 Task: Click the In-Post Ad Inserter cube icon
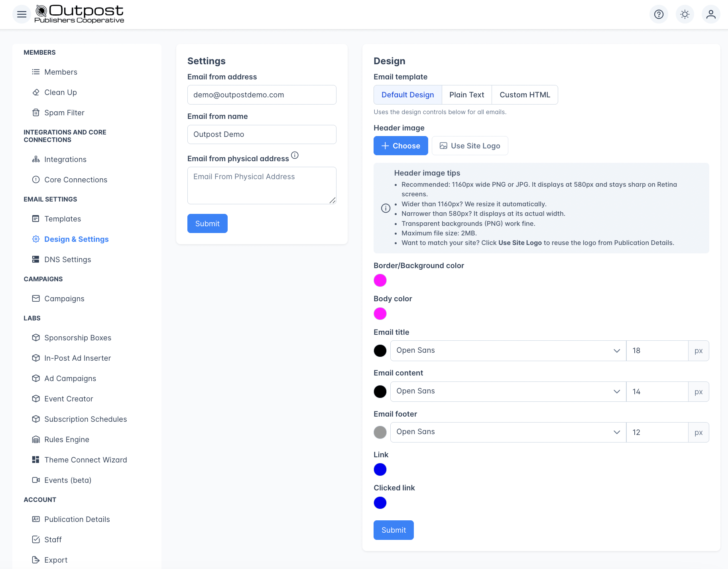36,358
